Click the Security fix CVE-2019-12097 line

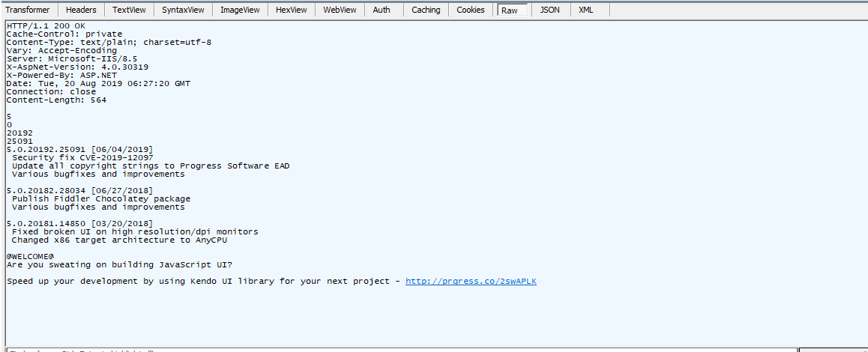(x=82, y=158)
